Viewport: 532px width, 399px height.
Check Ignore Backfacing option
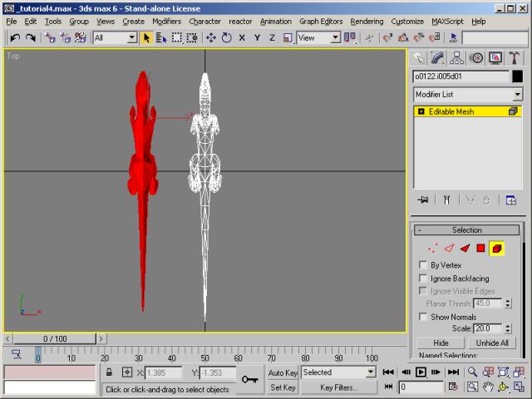click(x=423, y=278)
